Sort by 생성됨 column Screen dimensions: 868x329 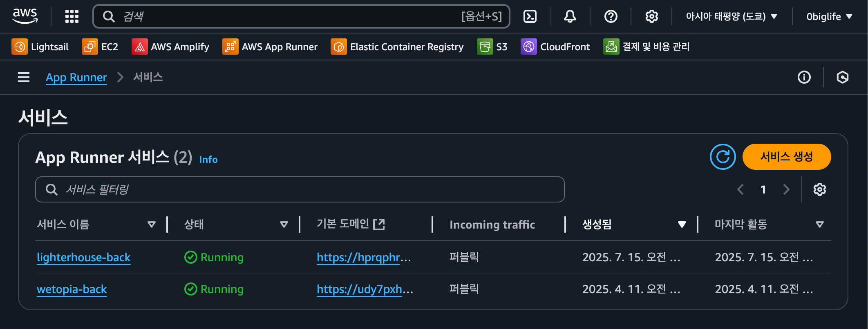682,225
